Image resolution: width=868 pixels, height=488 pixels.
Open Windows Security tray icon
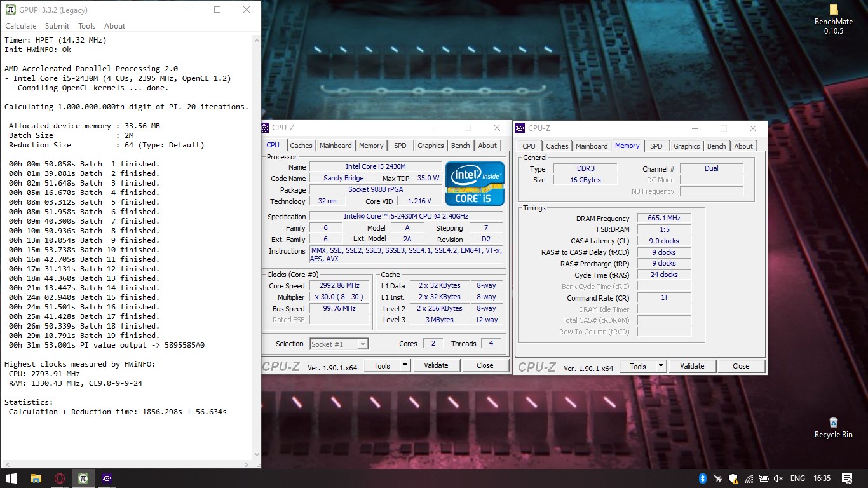[733, 478]
